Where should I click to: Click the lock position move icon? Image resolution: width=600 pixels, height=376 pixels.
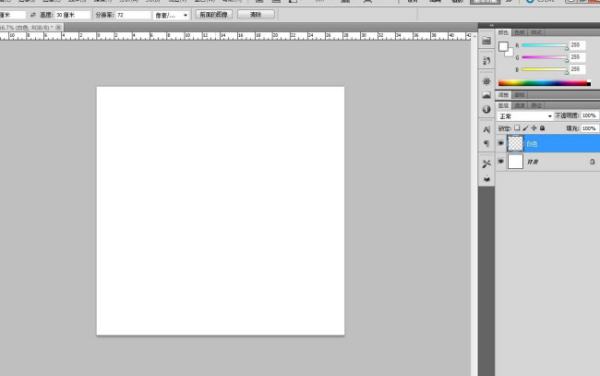click(x=534, y=128)
